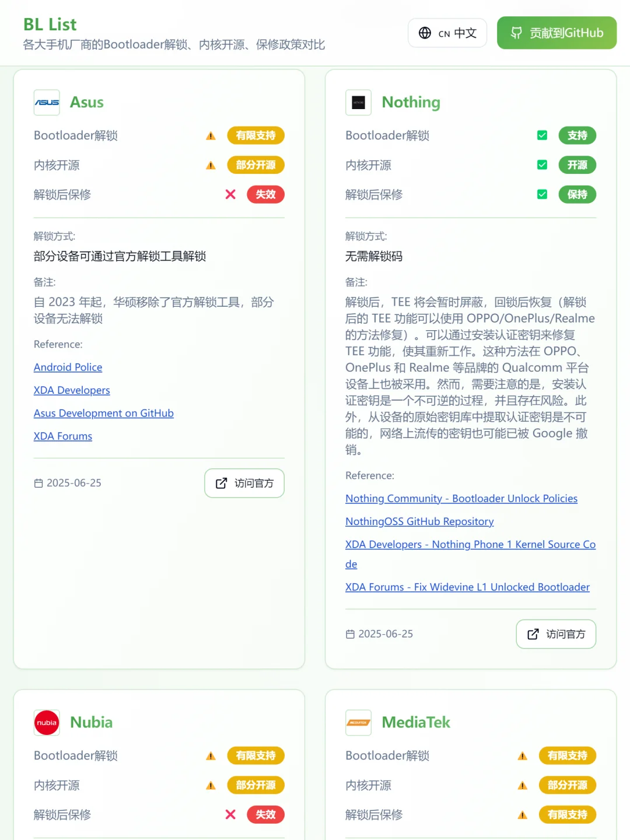This screenshot has height=840, width=630.
Task: Click the green checkmark beside Nothing 解锁后保修
Action: tap(542, 194)
